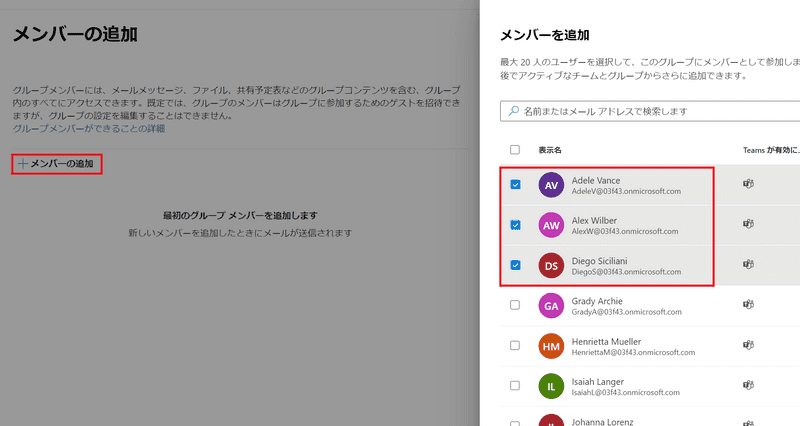Viewport: 800px width, 426px height.
Task: Click Diego Siciliani's DS avatar icon
Action: (551, 265)
